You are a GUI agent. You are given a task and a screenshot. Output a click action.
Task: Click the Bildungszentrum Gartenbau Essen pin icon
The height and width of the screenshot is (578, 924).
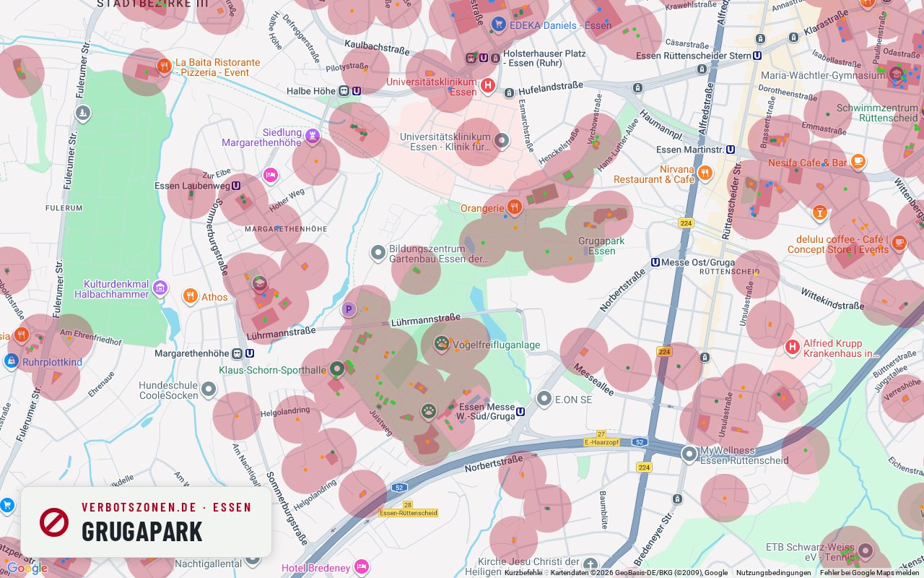[x=378, y=253]
